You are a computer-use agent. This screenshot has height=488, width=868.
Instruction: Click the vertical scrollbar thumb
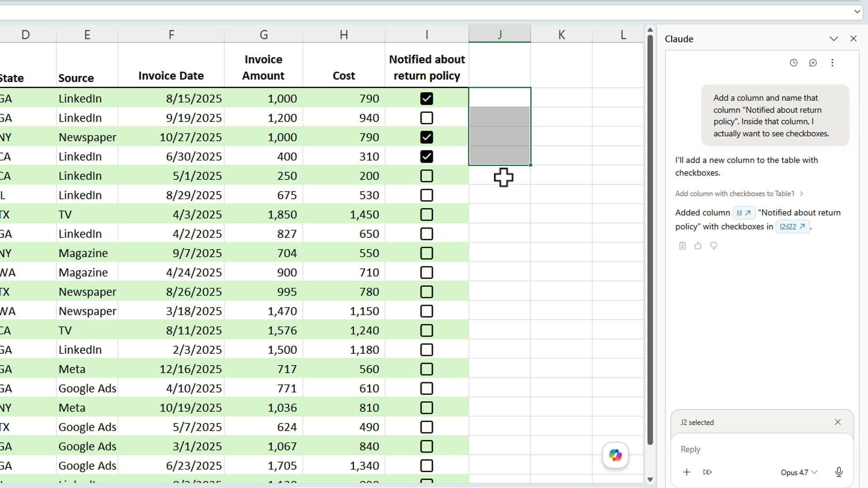tap(650, 240)
